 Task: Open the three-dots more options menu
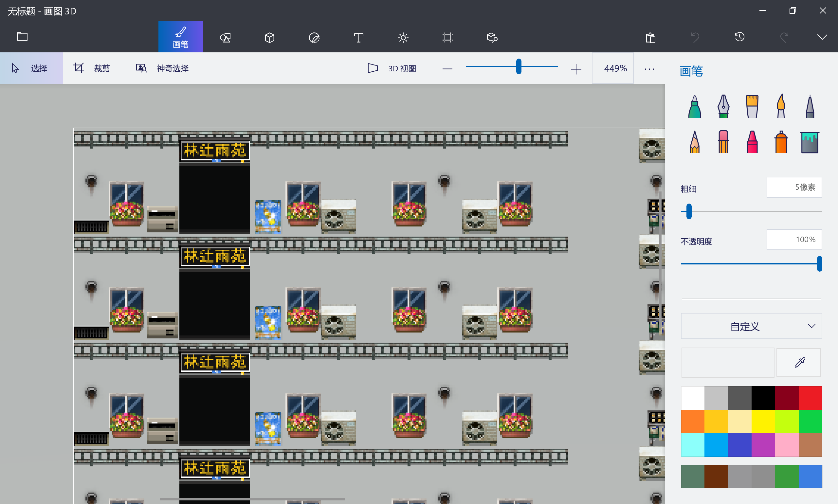click(649, 69)
